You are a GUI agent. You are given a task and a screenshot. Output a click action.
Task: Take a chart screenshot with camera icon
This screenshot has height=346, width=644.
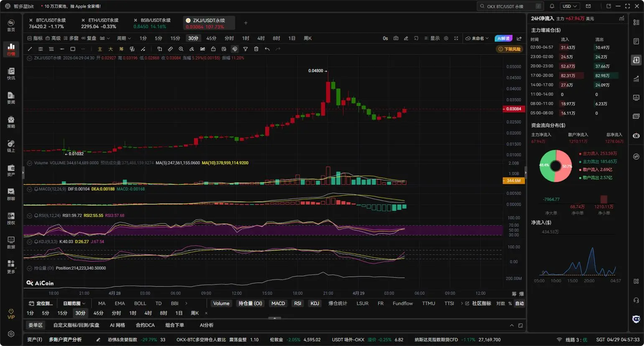click(396, 38)
